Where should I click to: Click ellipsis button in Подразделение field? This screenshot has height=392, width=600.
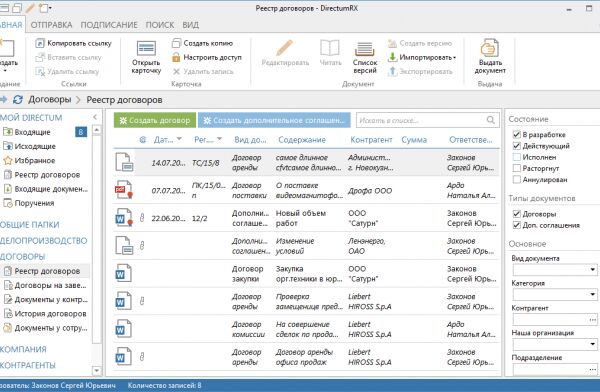point(593,369)
